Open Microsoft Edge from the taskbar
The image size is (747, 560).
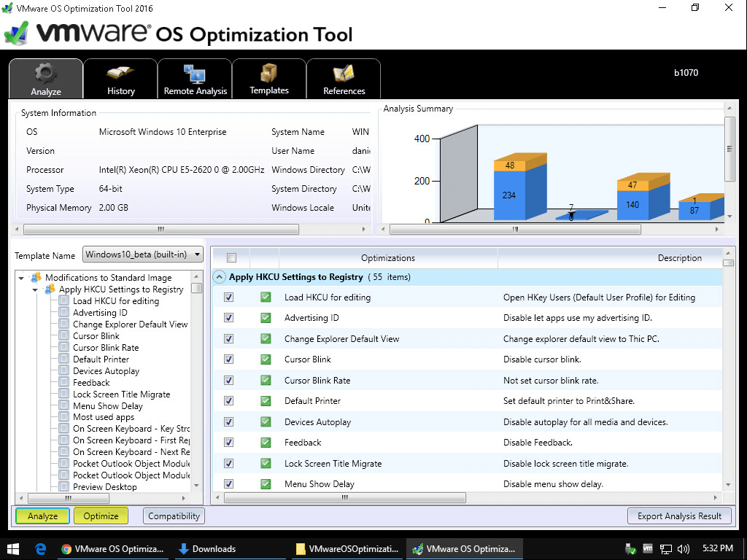[41, 548]
